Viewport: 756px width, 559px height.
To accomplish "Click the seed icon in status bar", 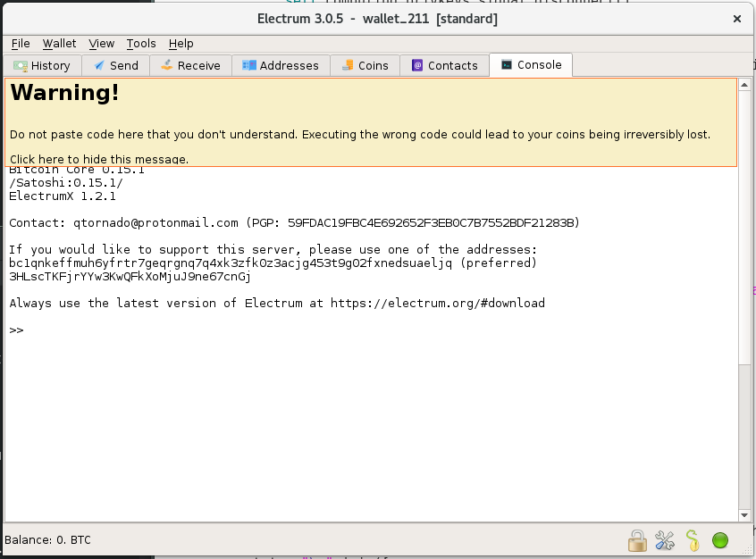I will (693, 540).
